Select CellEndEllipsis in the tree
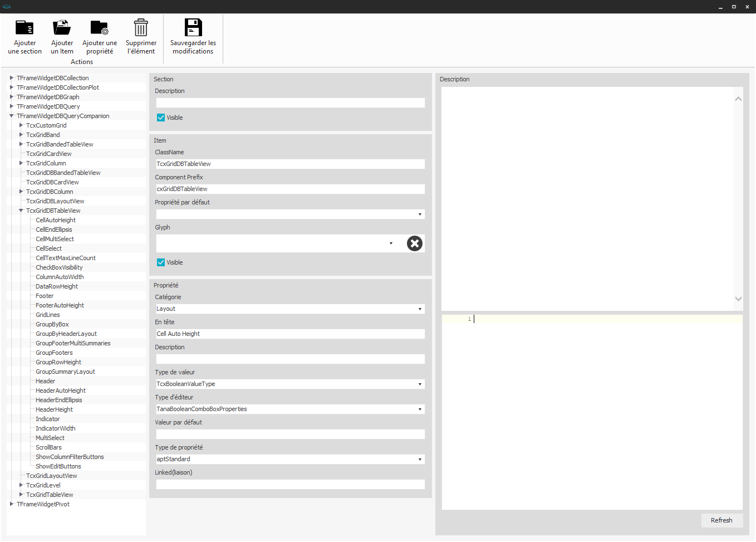 [54, 230]
